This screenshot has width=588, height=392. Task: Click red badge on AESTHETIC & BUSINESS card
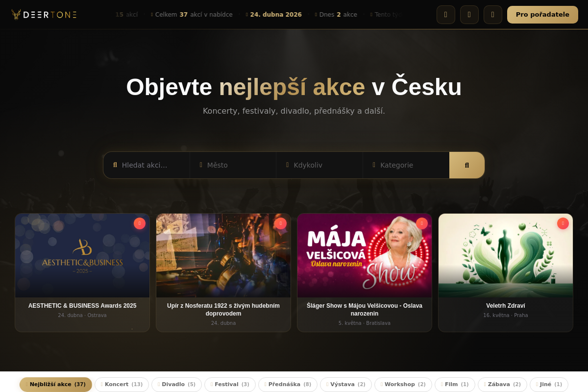[140, 223]
